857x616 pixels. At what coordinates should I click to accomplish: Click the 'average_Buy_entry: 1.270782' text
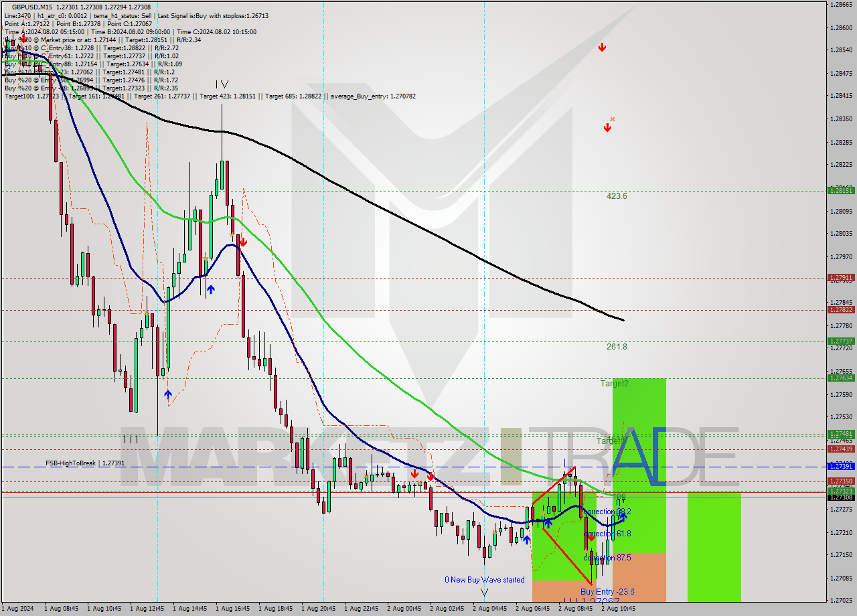pos(372,96)
